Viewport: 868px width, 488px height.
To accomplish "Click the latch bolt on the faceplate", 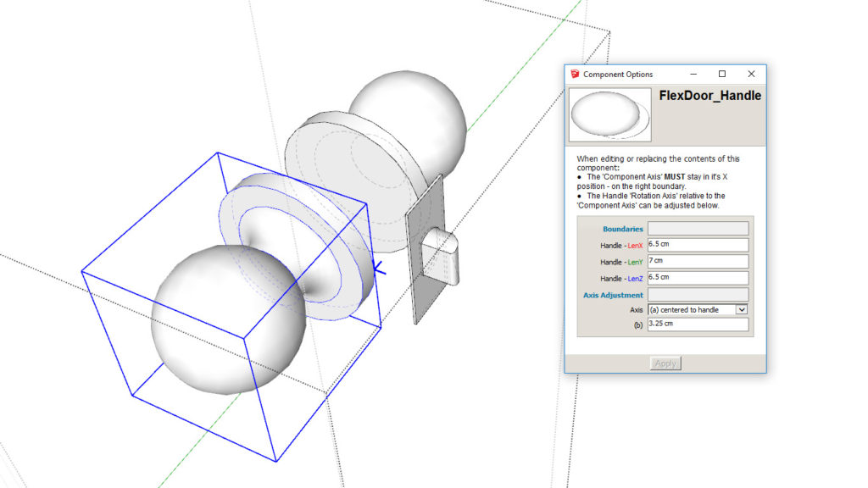I will [x=444, y=256].
